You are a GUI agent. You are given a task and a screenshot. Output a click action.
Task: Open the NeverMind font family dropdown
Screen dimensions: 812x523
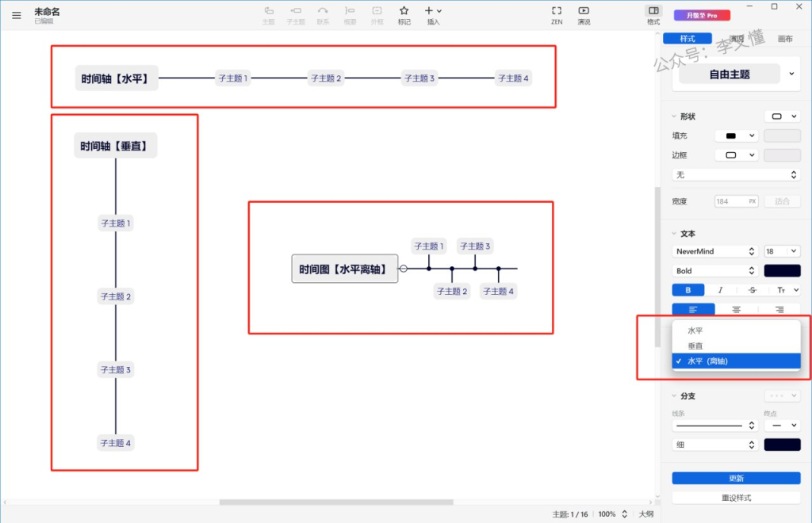714,251
